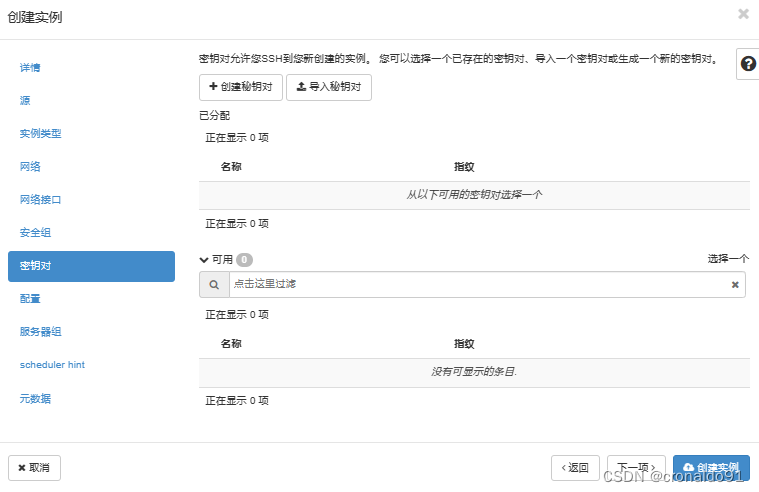The image size is (759, 492).
Task: Open the 详情 step
Action: pos(30,68)
